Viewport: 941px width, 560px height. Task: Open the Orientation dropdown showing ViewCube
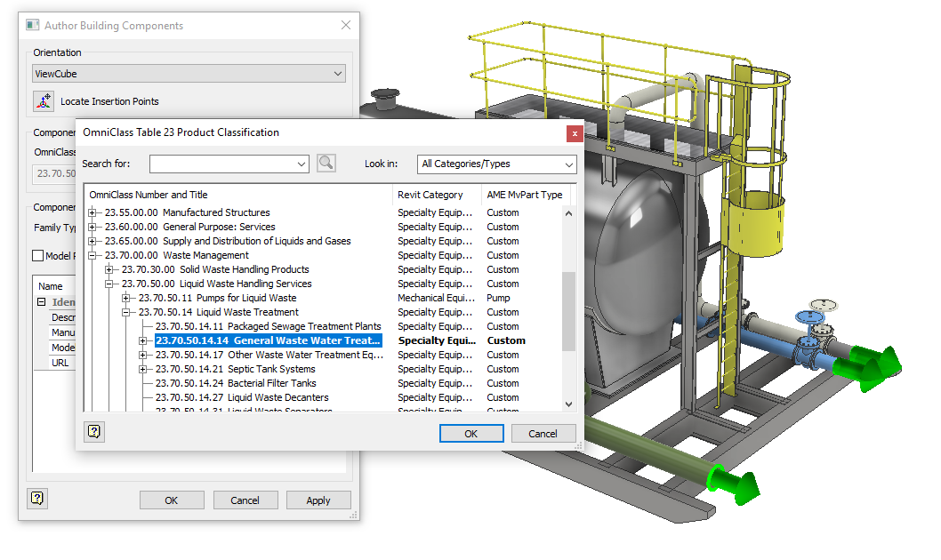335,73
